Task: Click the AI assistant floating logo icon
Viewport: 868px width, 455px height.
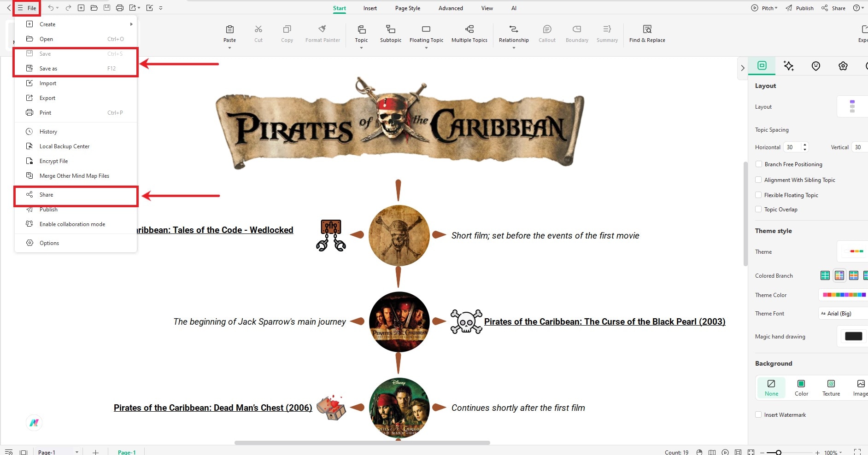Action: pos(34,422)
